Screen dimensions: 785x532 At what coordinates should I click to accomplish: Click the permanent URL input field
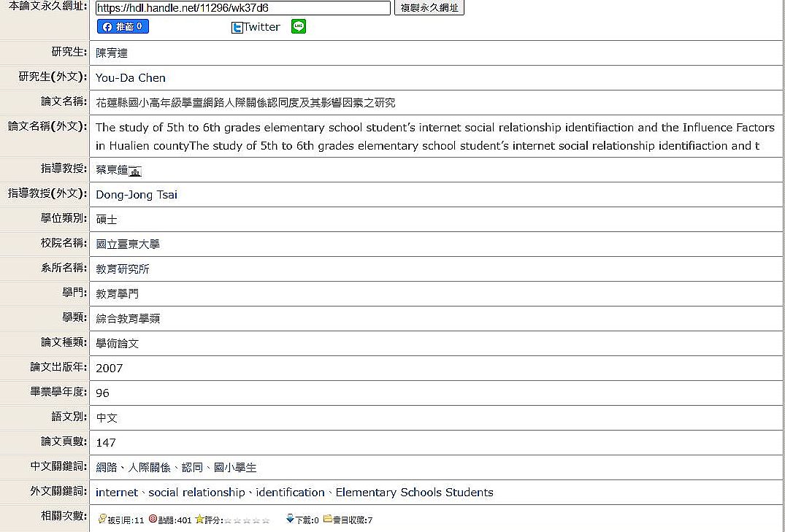242,8
